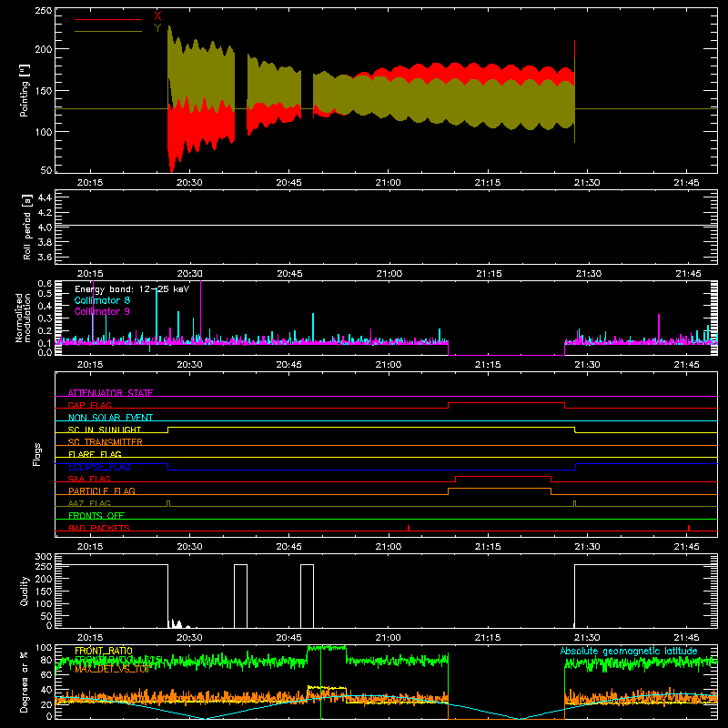Click the raised FRONT_RATIO step near 20:50

327,688
